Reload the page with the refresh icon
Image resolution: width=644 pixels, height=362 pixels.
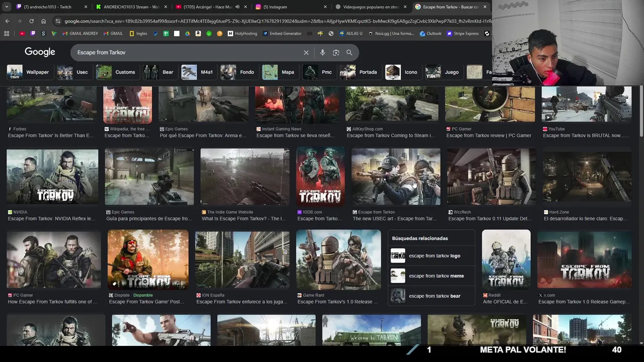[31, 21]
